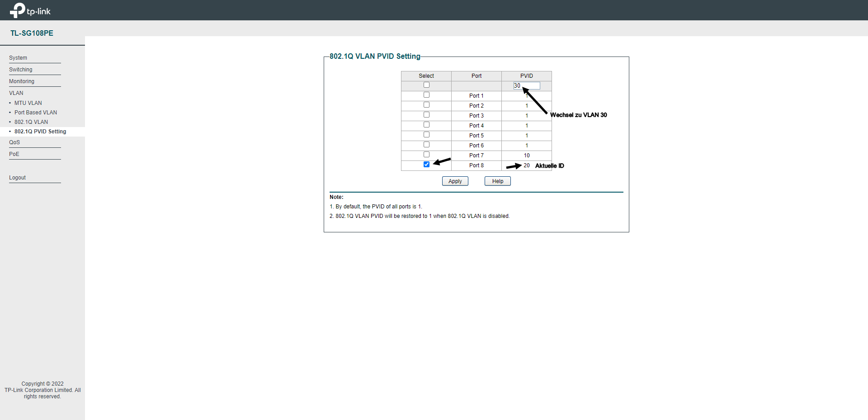This screenshot has height=420, width=868.
Task: Open the Switching menu
Action: tap(21, 70)
